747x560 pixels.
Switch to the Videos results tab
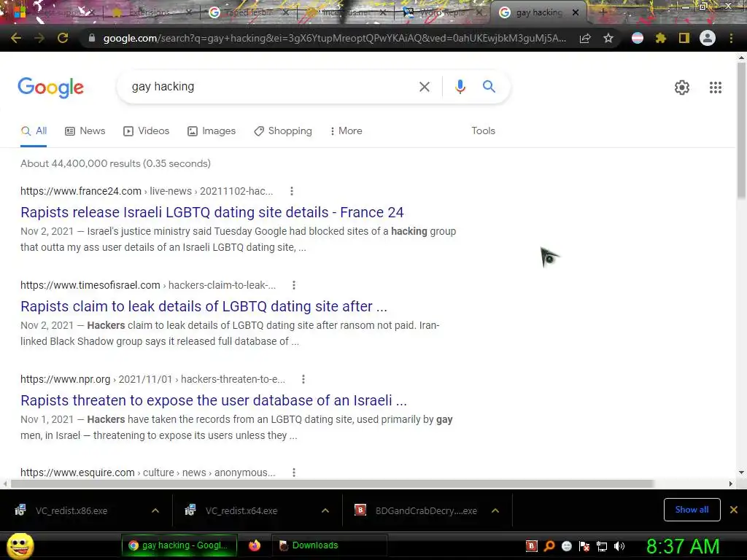click(146, 131)
